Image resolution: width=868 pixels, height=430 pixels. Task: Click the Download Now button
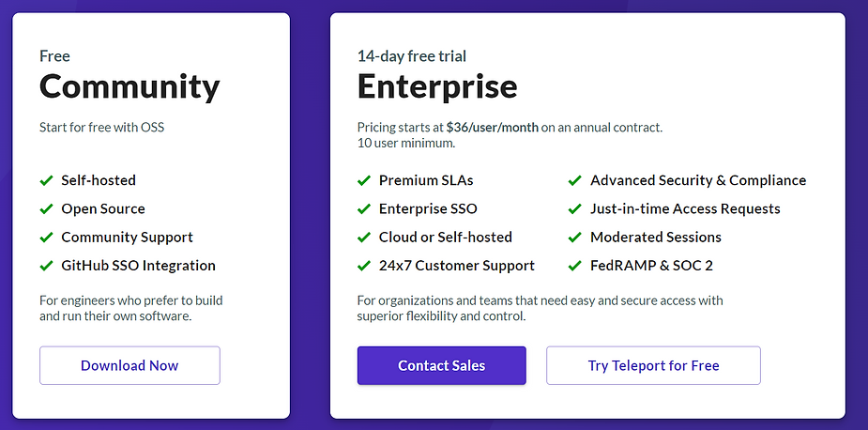tap(129, 366)
